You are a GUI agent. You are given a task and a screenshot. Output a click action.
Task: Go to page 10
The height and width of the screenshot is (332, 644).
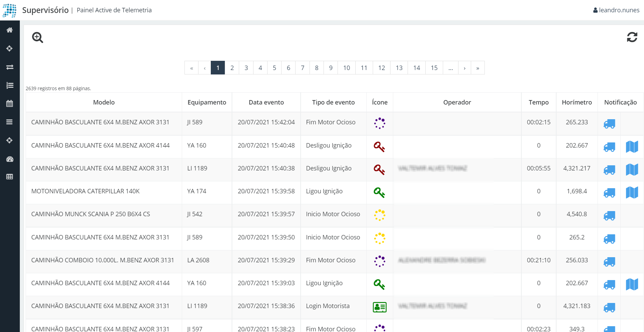pos(347,68)
